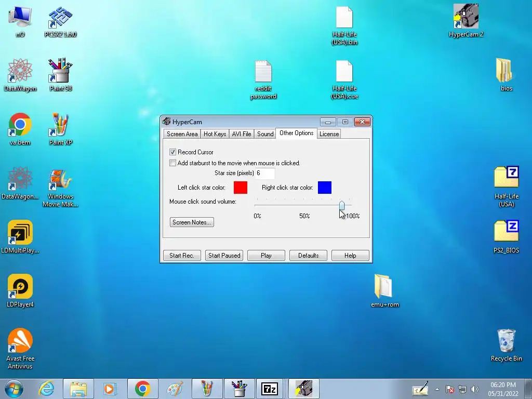Open HyperCam 2 desktop shortcut
532x399 pixels.
pyautogui.click(x=466, y=21)
